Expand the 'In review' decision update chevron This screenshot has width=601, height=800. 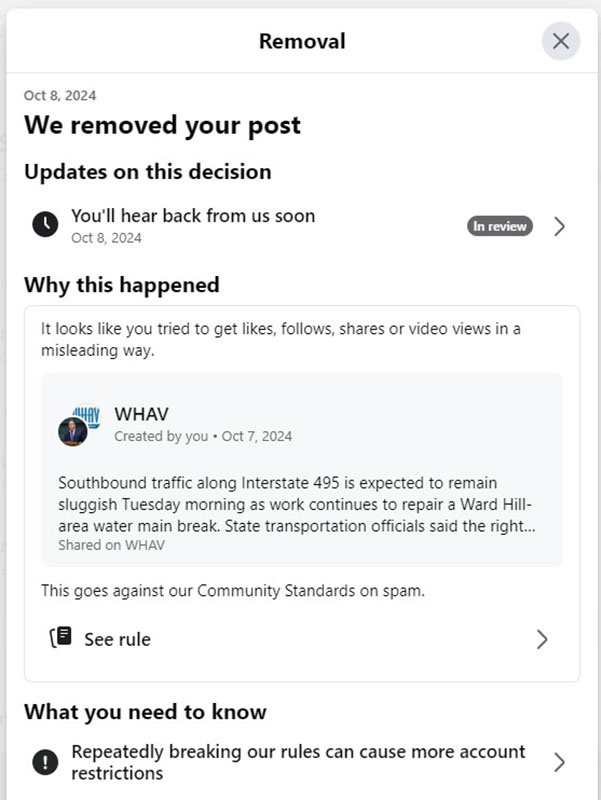[559, 226]
